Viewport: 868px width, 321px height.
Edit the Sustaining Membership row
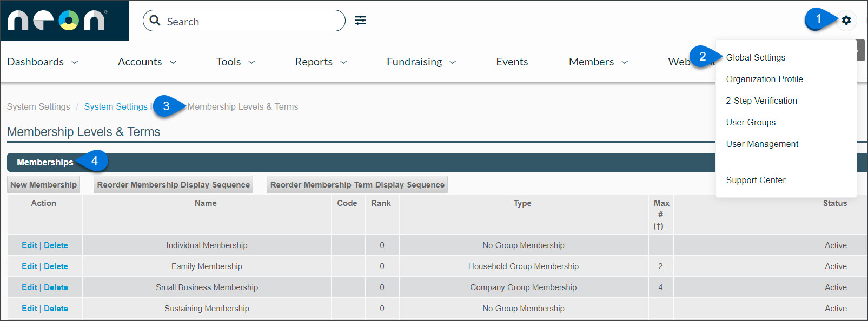(29, 309)
